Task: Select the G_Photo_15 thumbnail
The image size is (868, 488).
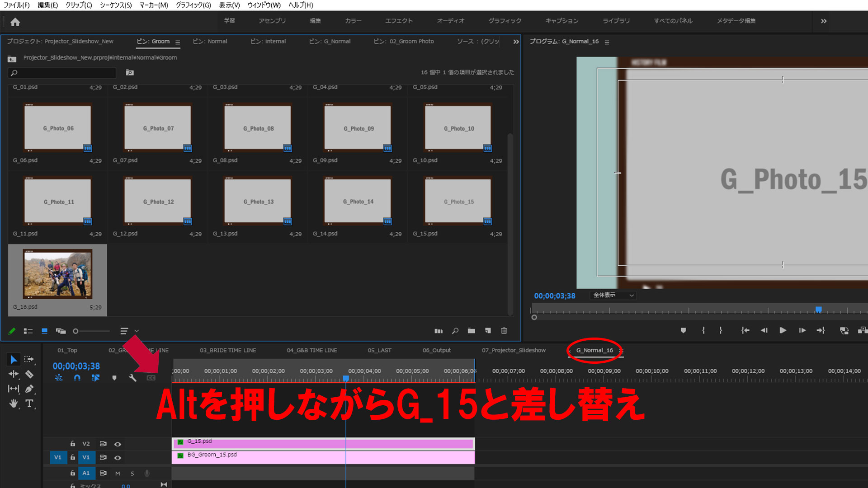Action: 458,201
